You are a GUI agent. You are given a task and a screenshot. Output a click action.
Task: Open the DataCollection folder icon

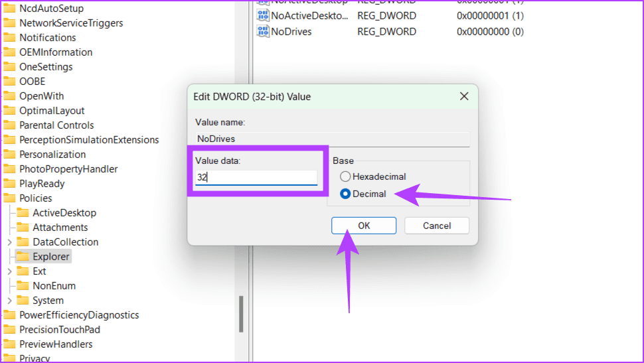point(23,242)
